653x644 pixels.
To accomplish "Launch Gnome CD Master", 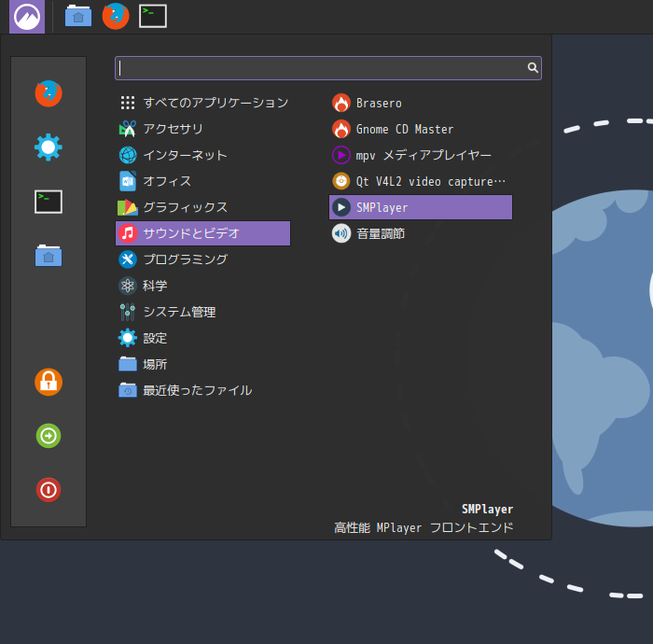I will click(421, 129).
